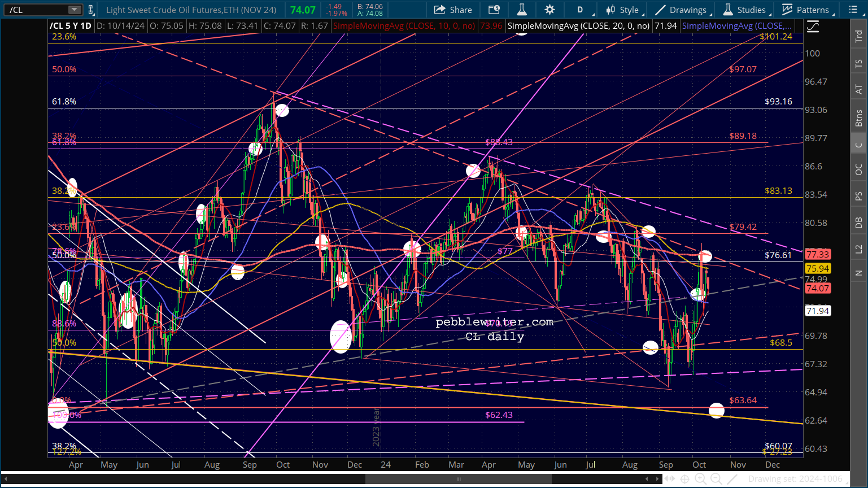Viewport: 868px width, 488px height.
Task: Click the SimpleMovingAvg (CLOSE, 20, 0, no) label
Action: (578, 26)
